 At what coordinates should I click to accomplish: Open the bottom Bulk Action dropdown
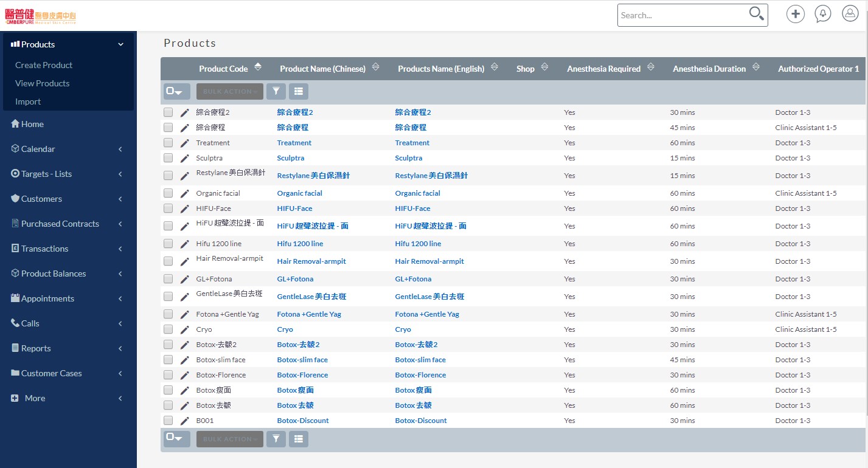[230, 439]
